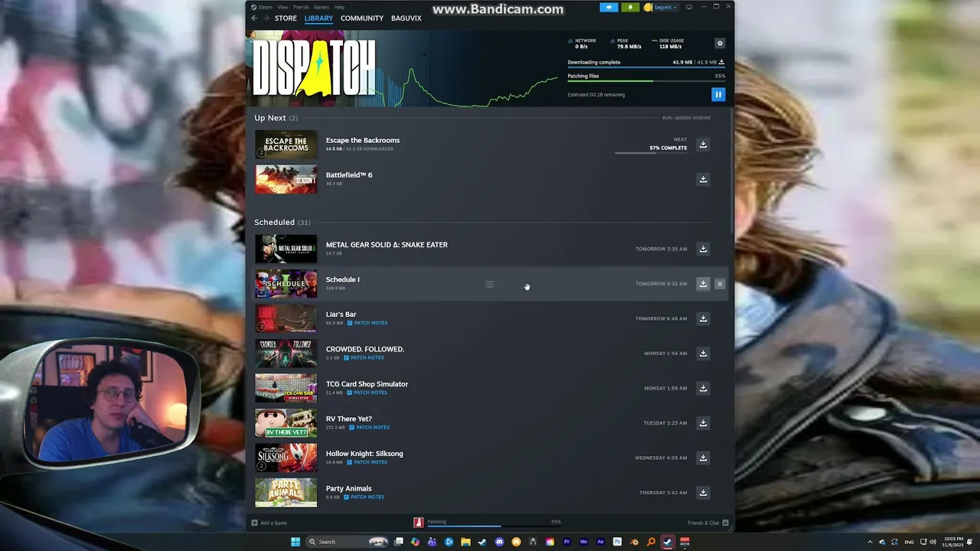Viewport: 980px width, 551px height.
Task: Click the 'Scheduled (31)' heading
Action: [283, 222]
